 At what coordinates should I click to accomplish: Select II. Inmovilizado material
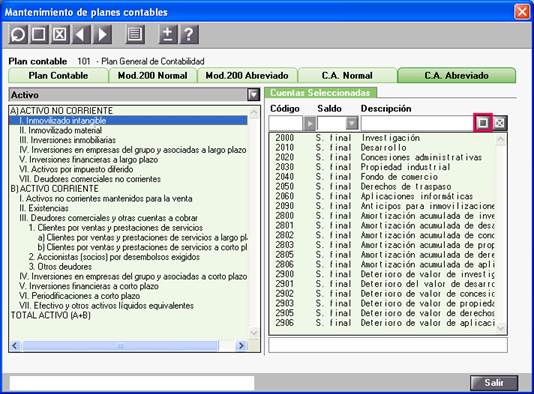point(61,130)
